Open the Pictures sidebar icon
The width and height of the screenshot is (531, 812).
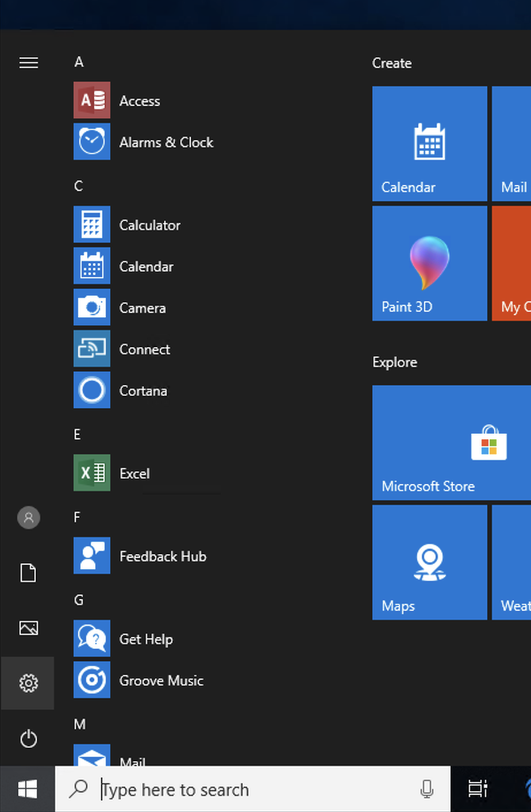(x=29, y=627)
